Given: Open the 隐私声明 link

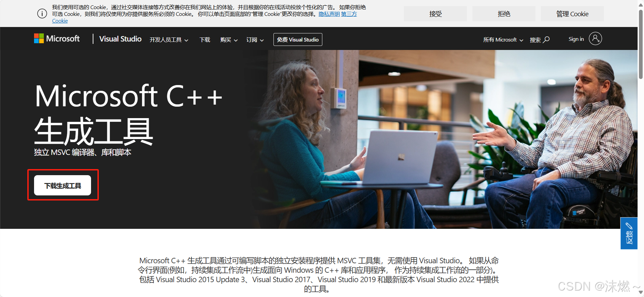Looking at the screenshot, I should pos(329,14).
